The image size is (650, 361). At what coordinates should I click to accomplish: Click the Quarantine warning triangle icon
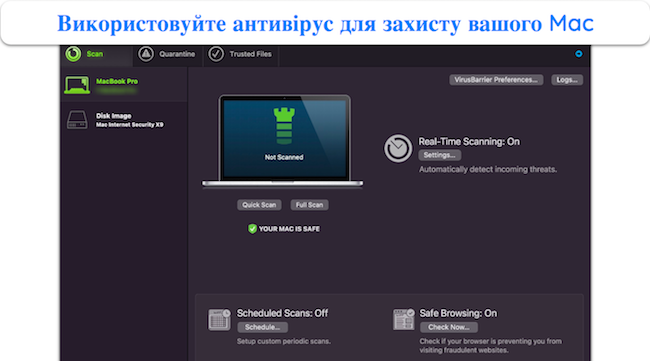click(x=146, y=54)
